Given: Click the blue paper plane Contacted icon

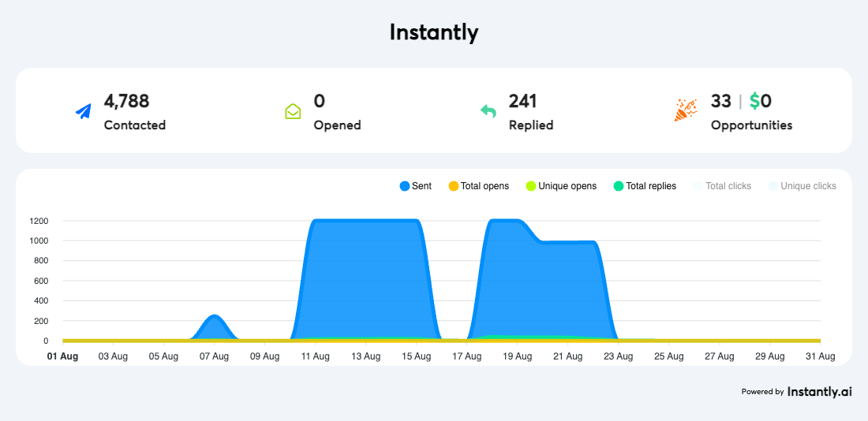Looking at the screenshot, I should pyautogui.click(x=84, y=112).
